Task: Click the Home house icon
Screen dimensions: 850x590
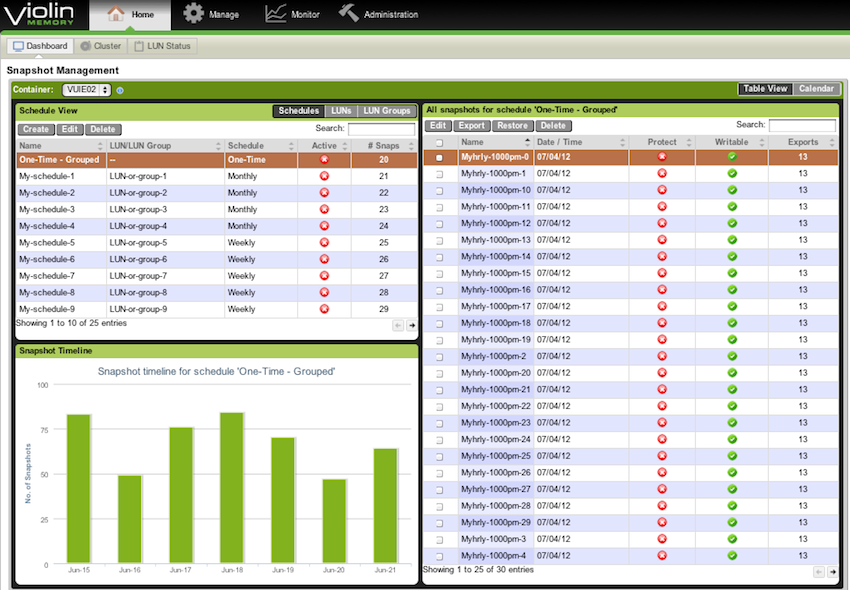Action: click(115, 14)
